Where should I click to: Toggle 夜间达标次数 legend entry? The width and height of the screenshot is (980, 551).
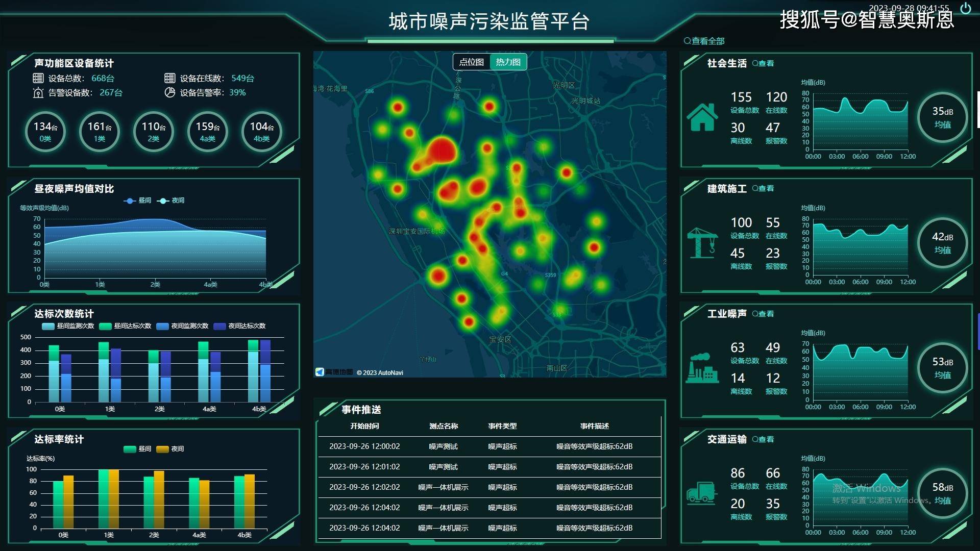239,326
